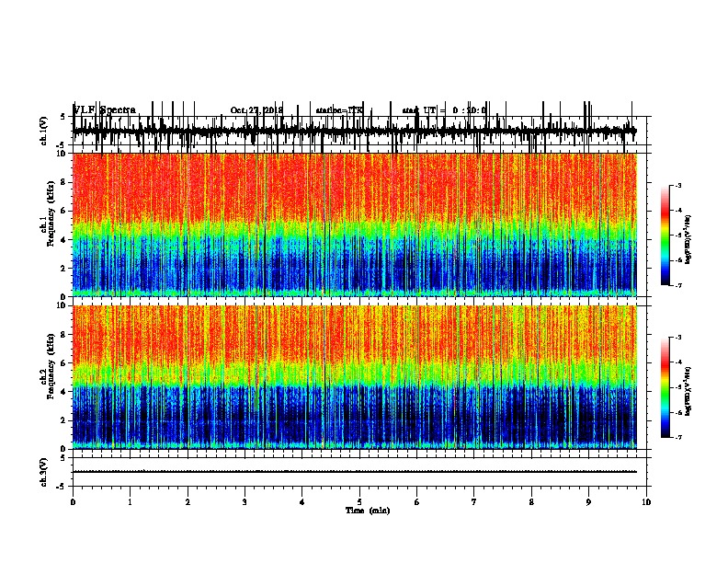The height and width of the screenshot is (563, 728).
Task: Click the "3" tick on the Time axis
Action: click(x=245, y=502)
